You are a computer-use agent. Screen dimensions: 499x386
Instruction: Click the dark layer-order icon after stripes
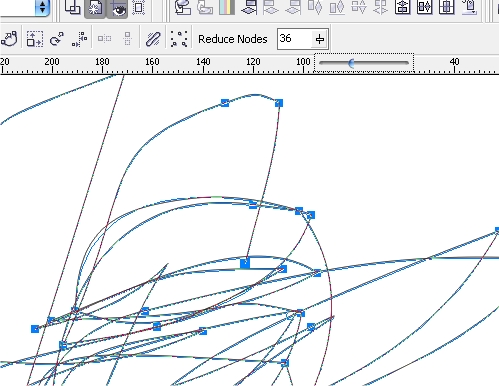pos(249,7)
